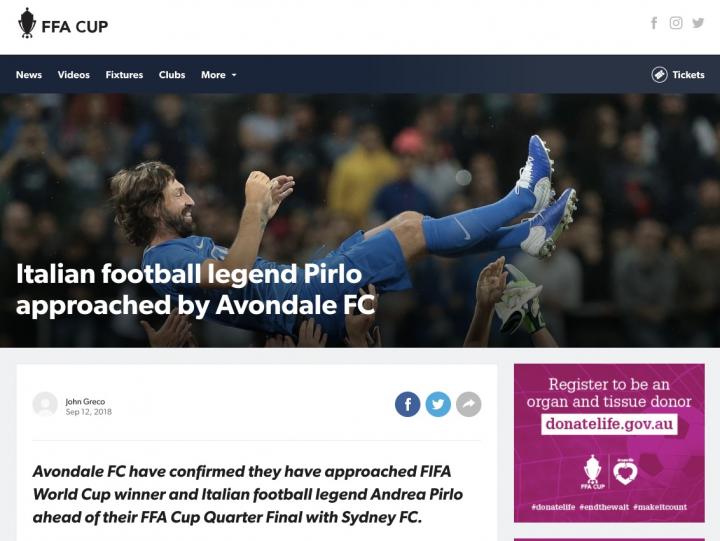Click the Tickets icon in navigation bar

pos(659,74)
